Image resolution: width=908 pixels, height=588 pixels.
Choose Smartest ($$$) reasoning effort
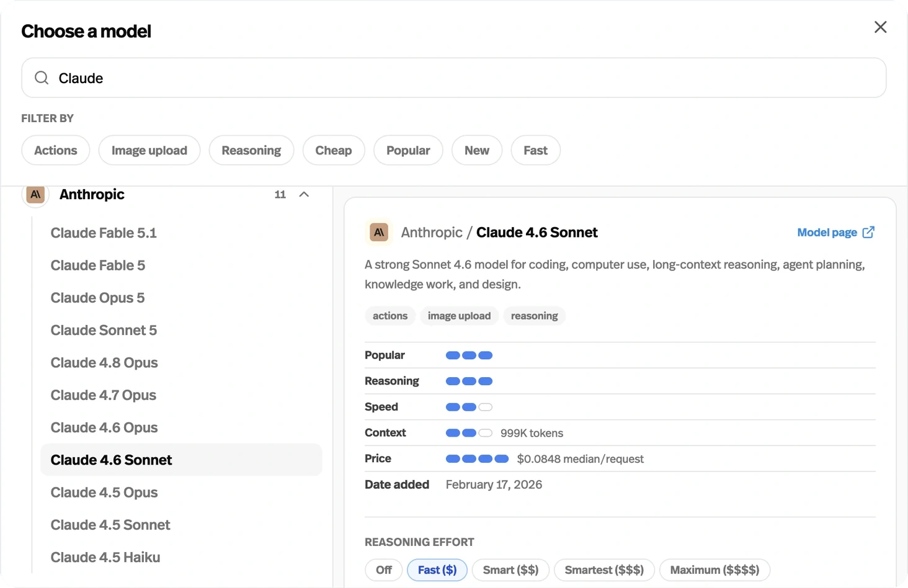(x=604, y=570)
